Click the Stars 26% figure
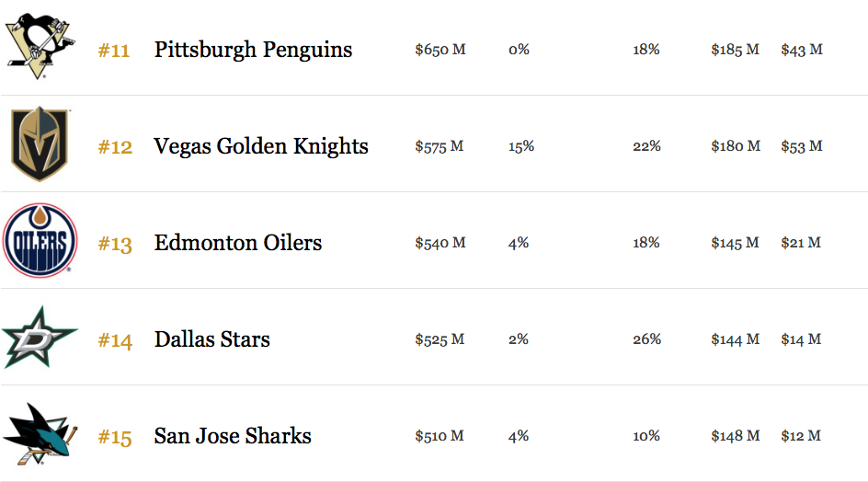The image size is (868, 482). click(x=647, y=339)
